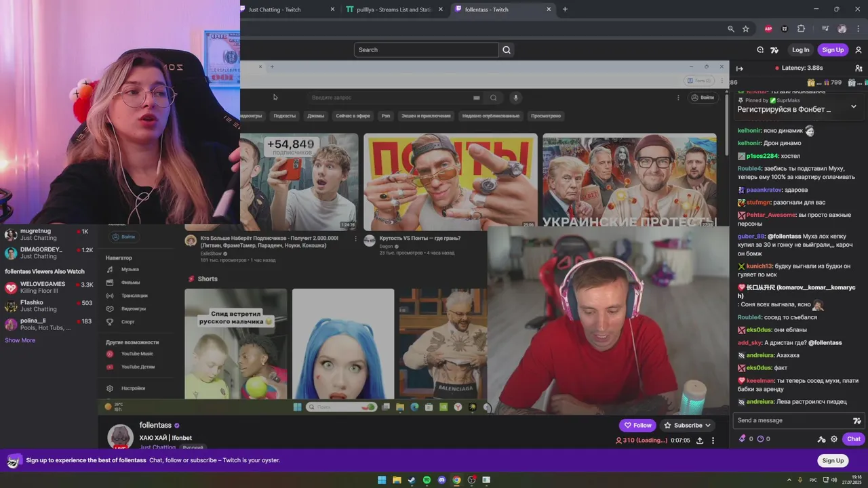Image resolution: width=868 pixels, height=488 pixels.
Task: Close the pullilya Streams List tab
Action: click(x=441, y=9)
